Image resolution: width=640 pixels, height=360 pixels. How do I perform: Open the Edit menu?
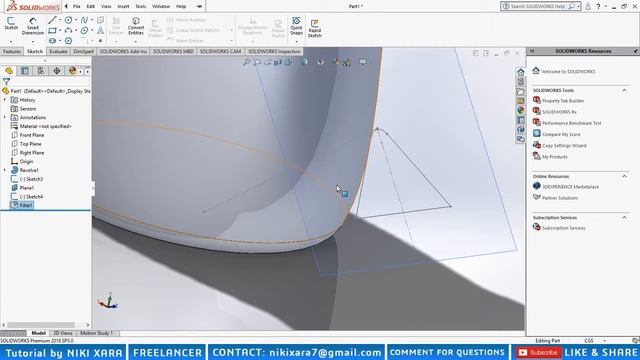click(x=91, y=7)
